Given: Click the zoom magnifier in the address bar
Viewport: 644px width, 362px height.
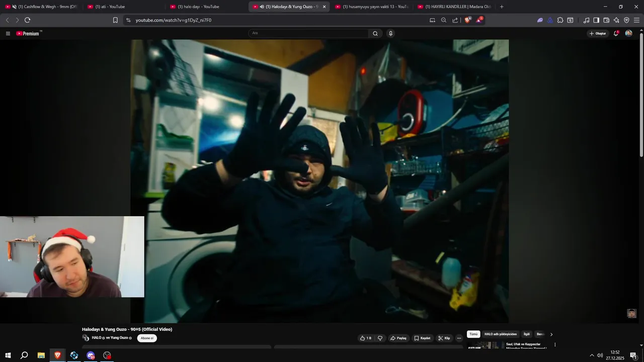Looking at the screenshot, I should click(x=444, y=20).
